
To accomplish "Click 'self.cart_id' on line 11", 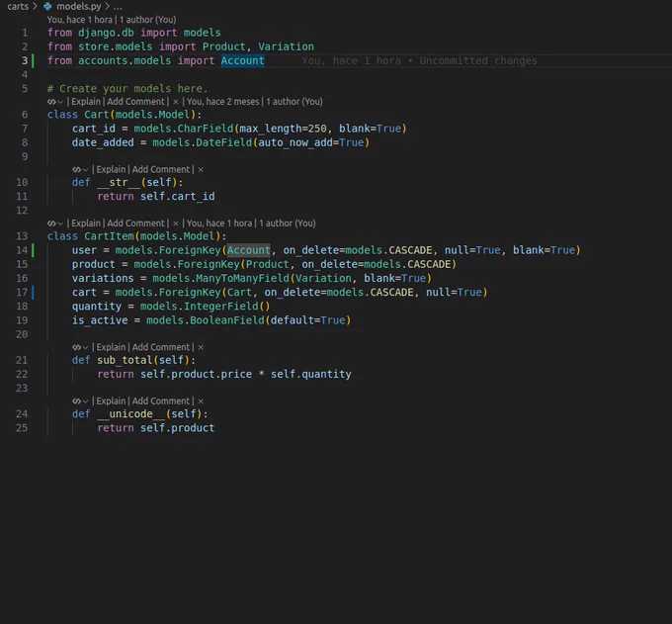I will (178, 197).
